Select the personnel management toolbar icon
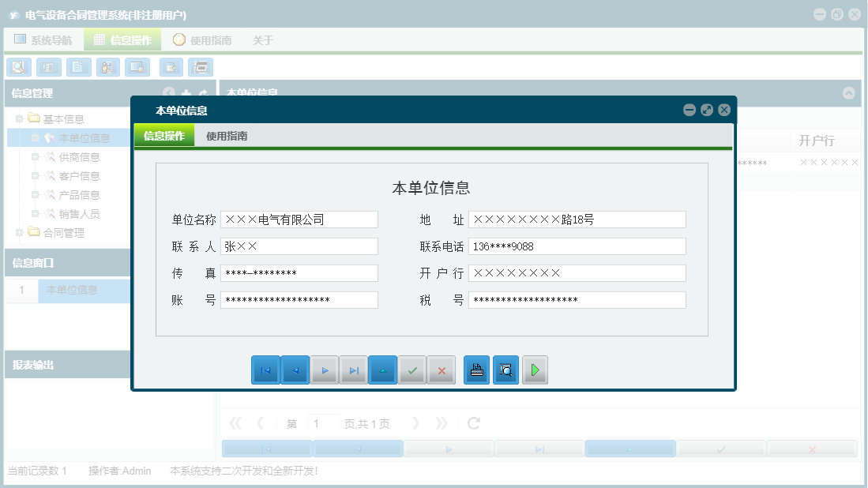Viewport: 868px width, 488px height. click(107, 67)
